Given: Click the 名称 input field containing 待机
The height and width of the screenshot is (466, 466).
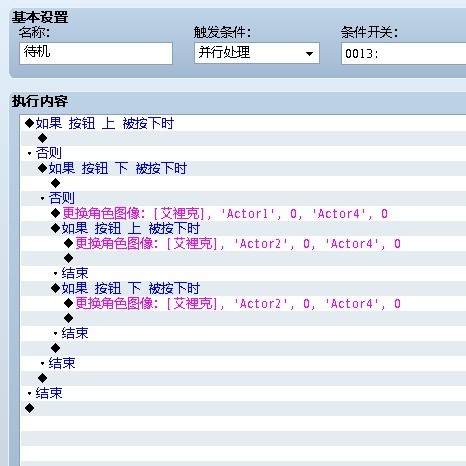Looking at the screenshot, I should click(96, 53).
